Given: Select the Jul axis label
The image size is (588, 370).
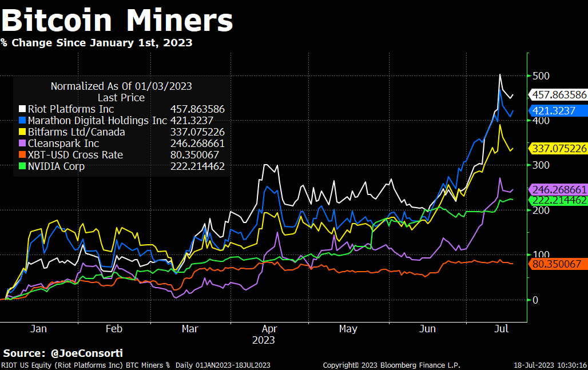Looking at the screenshot, I should (502, 329).
